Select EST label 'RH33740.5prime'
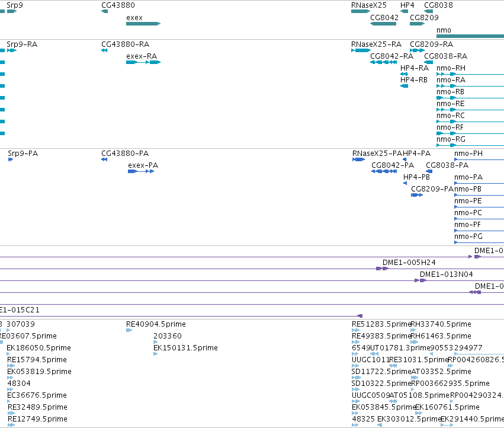 pos(441,324)
